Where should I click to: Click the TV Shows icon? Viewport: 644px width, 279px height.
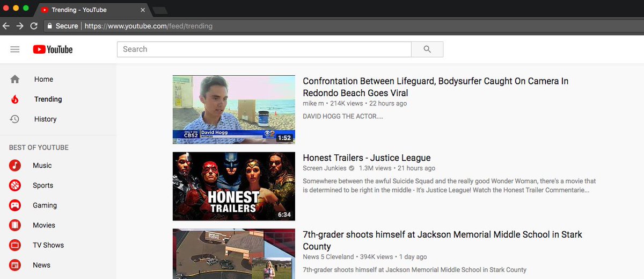coord(15,245)
